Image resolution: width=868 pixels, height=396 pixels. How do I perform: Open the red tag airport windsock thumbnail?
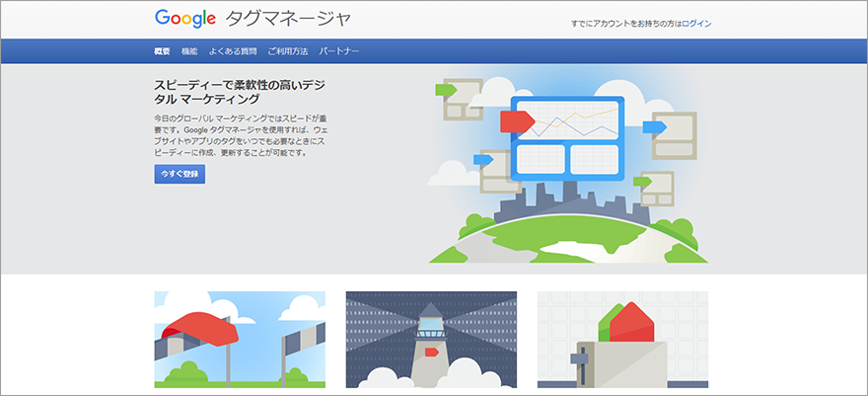tap(240, 340)
